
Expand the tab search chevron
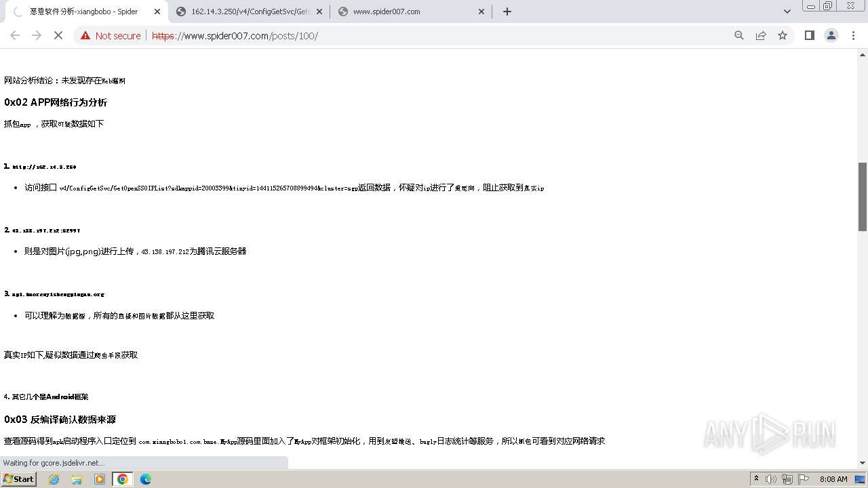point(787,12)
